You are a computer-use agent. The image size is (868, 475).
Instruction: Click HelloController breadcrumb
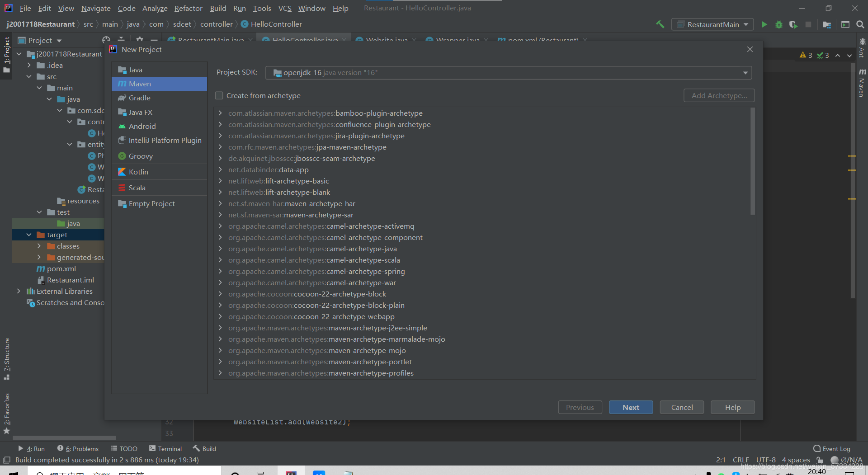[x=271, y=24]
